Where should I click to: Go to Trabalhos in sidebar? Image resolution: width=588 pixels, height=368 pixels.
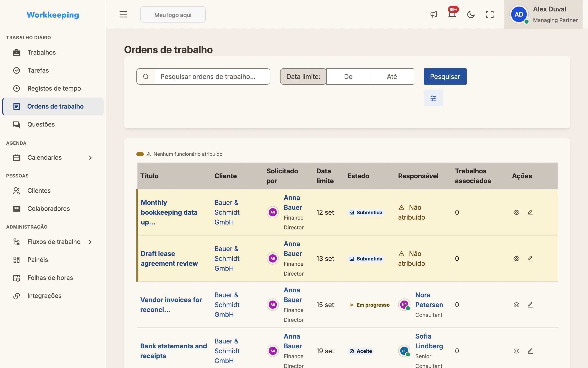pyautogui.click(x=53, y=52)
